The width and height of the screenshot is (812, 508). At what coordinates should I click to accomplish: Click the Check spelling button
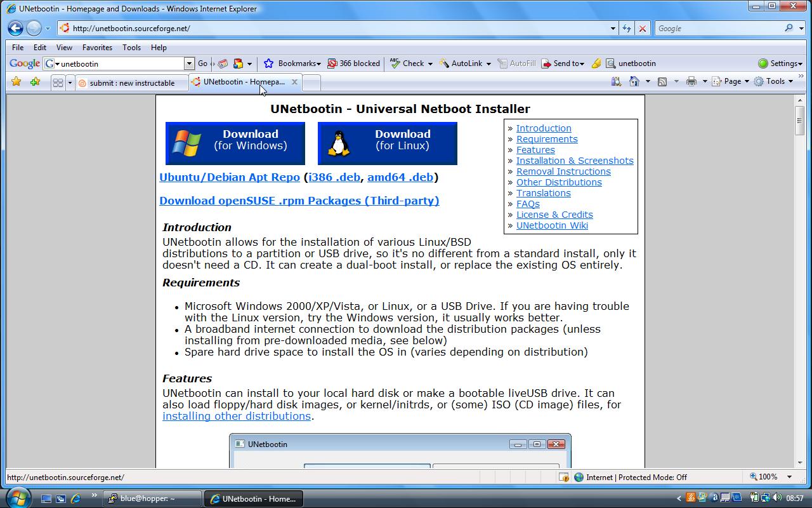(407, 63)
